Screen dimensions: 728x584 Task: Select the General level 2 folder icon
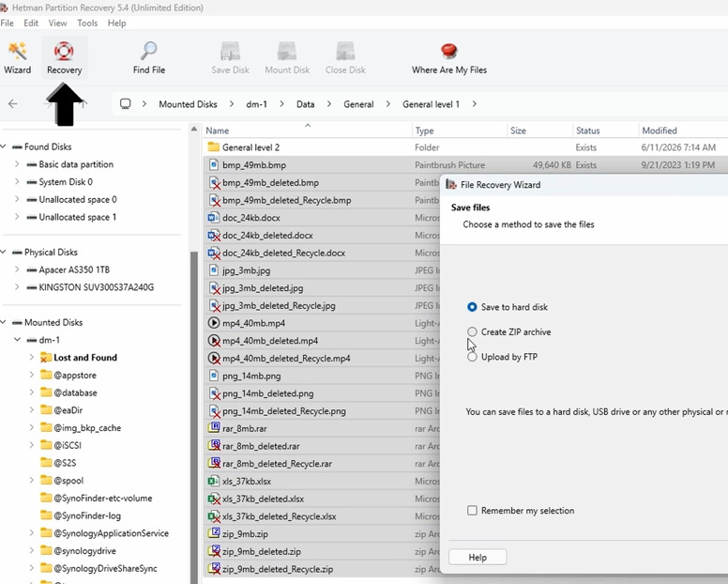(214, 147)
